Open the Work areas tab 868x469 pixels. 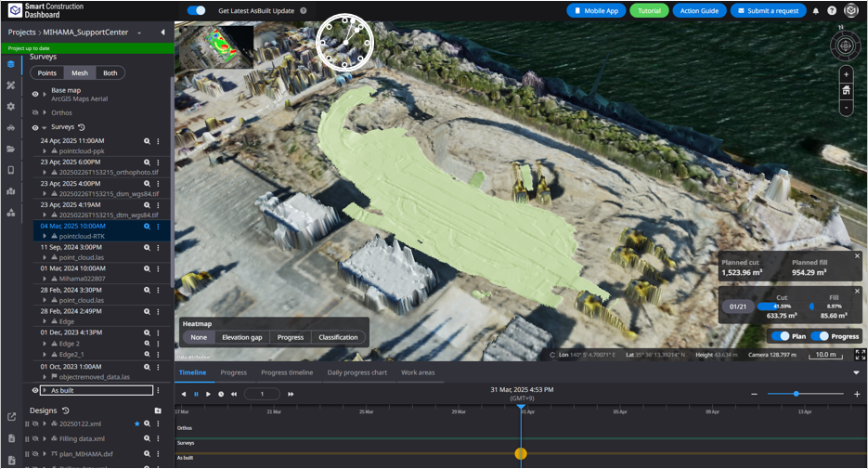point(418,372)
